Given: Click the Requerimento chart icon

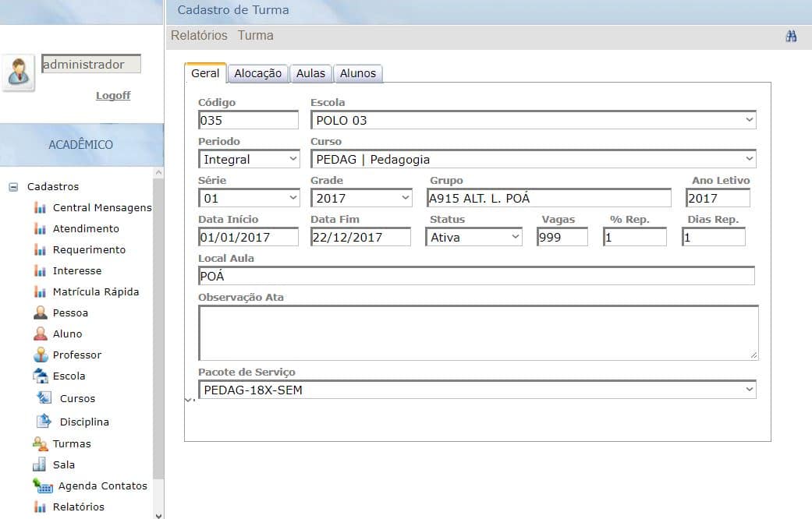Looking at the screenshot, I should click(40, 250).
